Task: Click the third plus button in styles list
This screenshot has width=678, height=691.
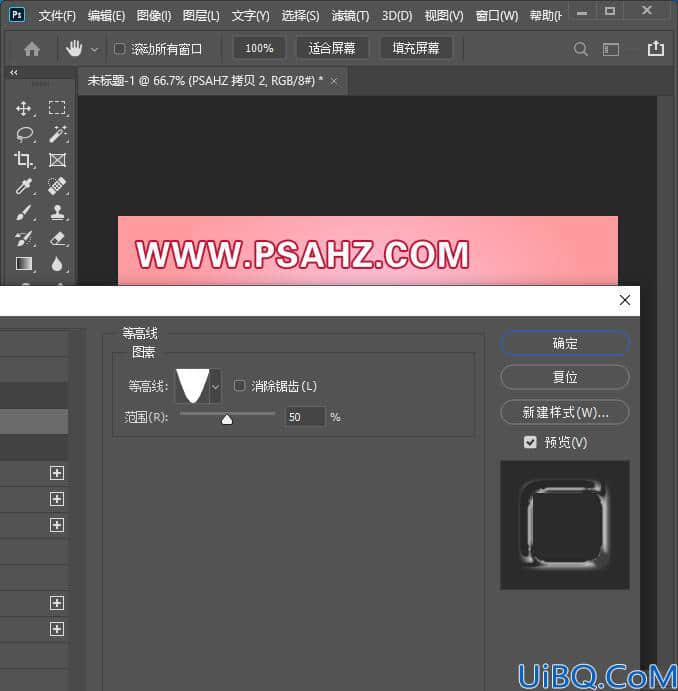Action: click(x=57, y=525)
